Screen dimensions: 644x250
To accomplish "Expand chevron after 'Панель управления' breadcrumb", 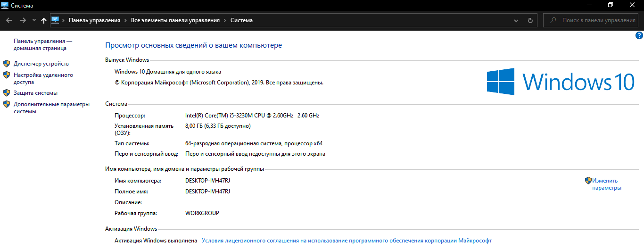I will pos(125,20).
